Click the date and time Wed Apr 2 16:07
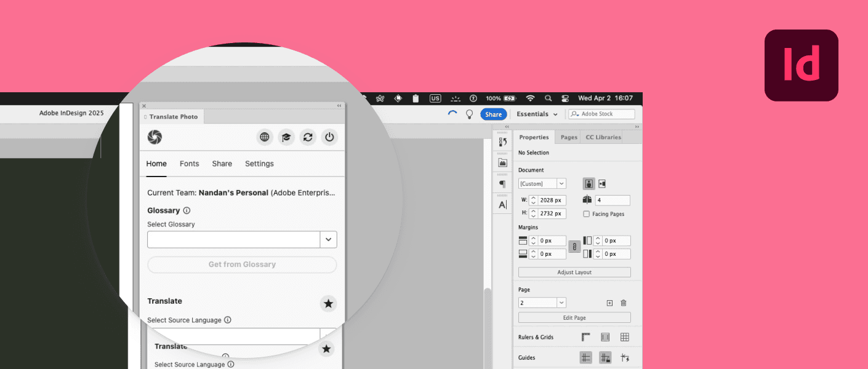868x369 pixels. 605,98
